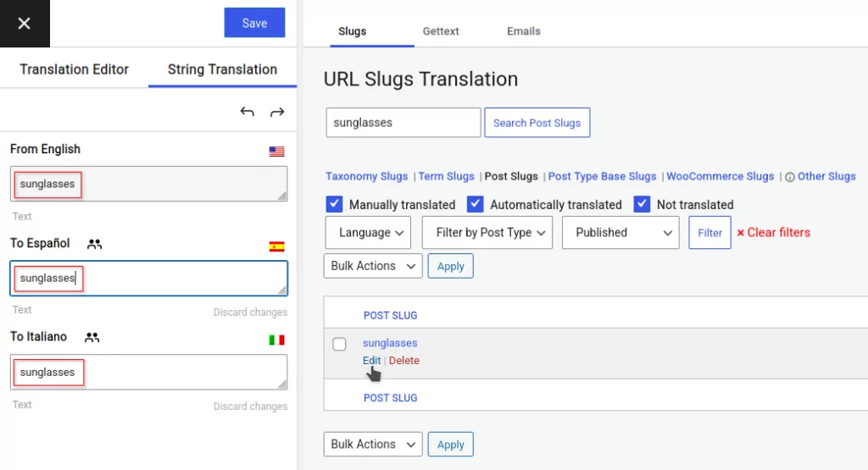868x470 pixels.
Task: Uncheck the Manually translated checkbox
Action: point(334,204)
